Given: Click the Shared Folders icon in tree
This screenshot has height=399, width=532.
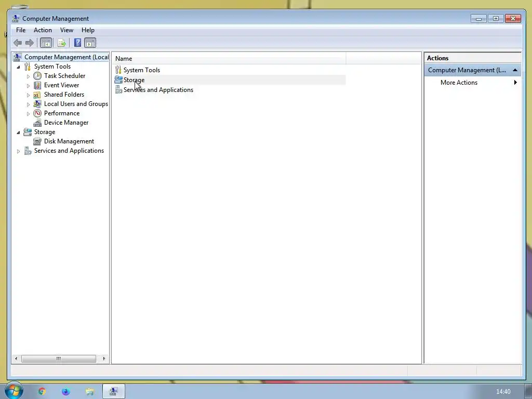Looking at the screenshot, I should click(x=37, y=95).
